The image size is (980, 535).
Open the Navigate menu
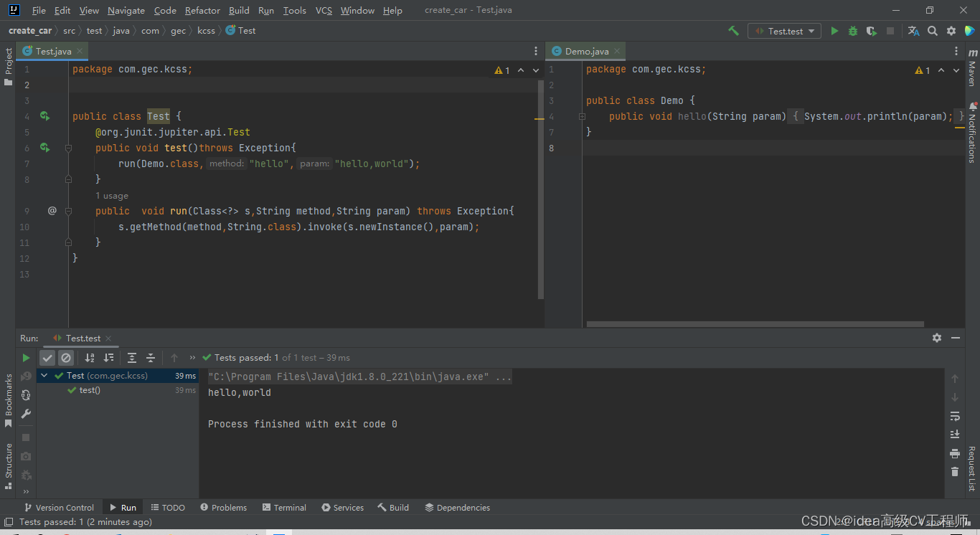coord(126,11)
